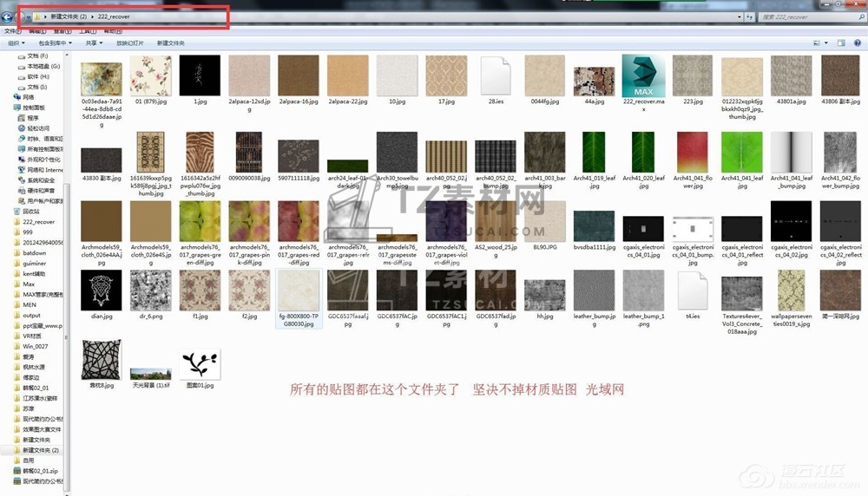Open drive 软件 (H:) in the sidebar
This screenshot has height=496, width=868.
[34, 77]
